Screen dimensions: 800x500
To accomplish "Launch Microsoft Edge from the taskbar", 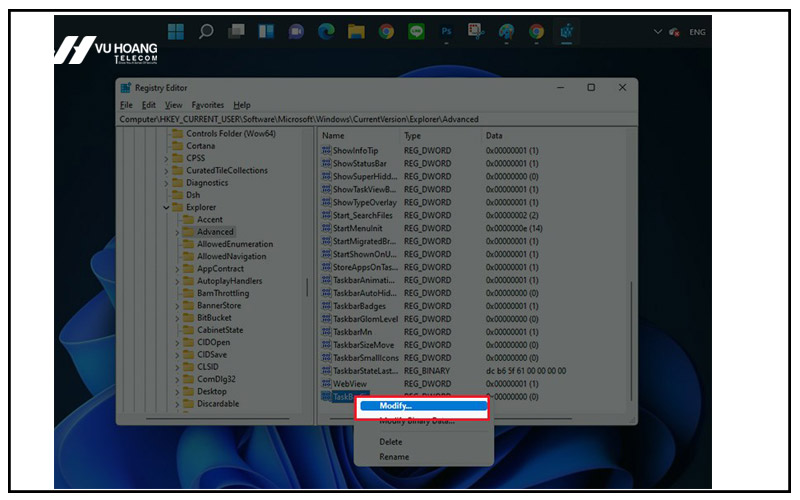I will (326, 32).
